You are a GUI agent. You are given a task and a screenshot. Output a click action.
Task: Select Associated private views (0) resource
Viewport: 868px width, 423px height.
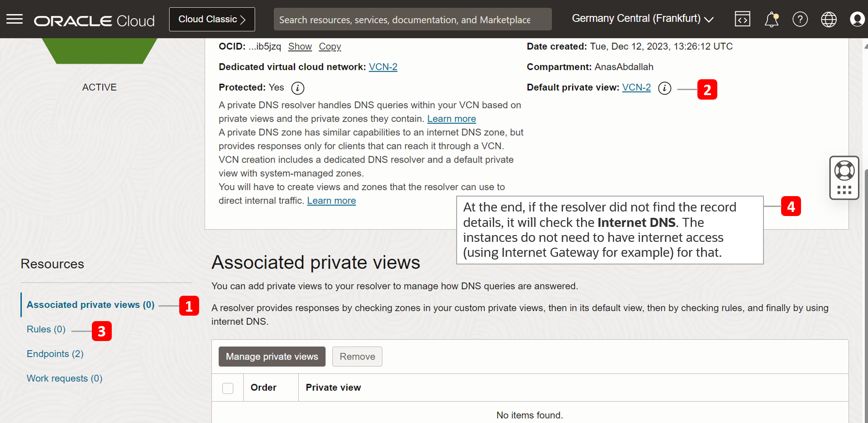pyautogui.click(x=91, y=304)
